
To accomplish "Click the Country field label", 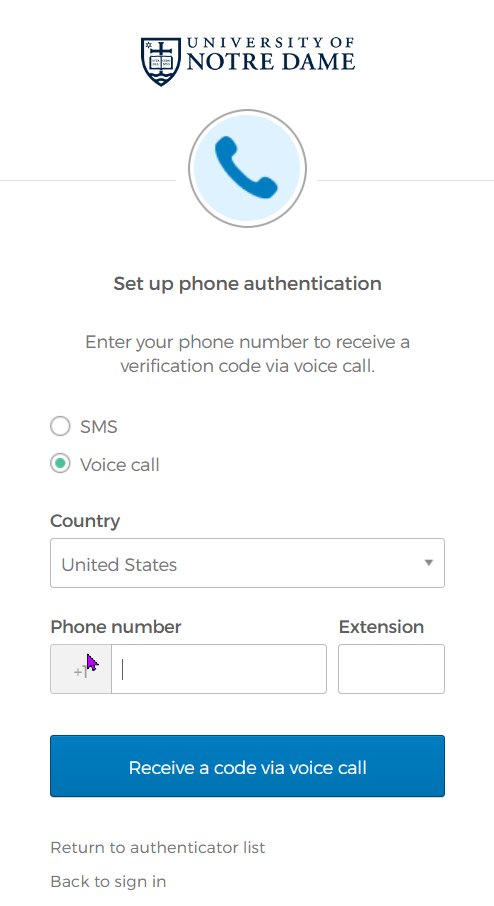I will (85, 521).
